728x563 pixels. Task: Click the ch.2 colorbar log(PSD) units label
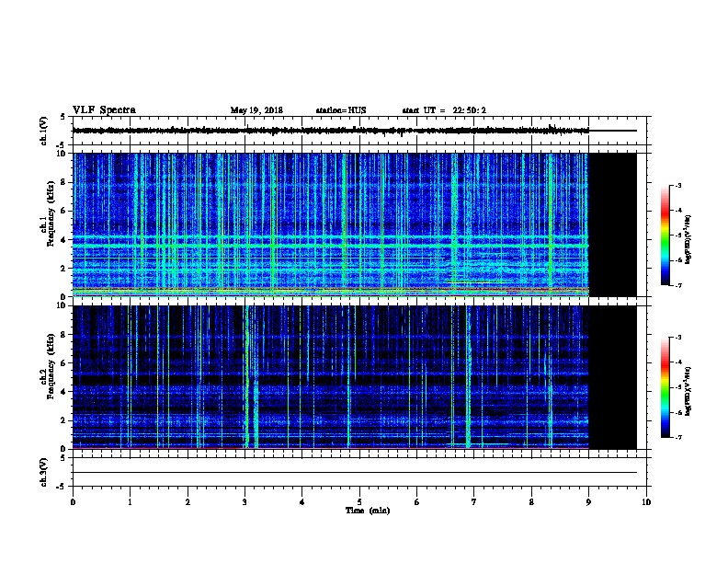pos(688,391)
